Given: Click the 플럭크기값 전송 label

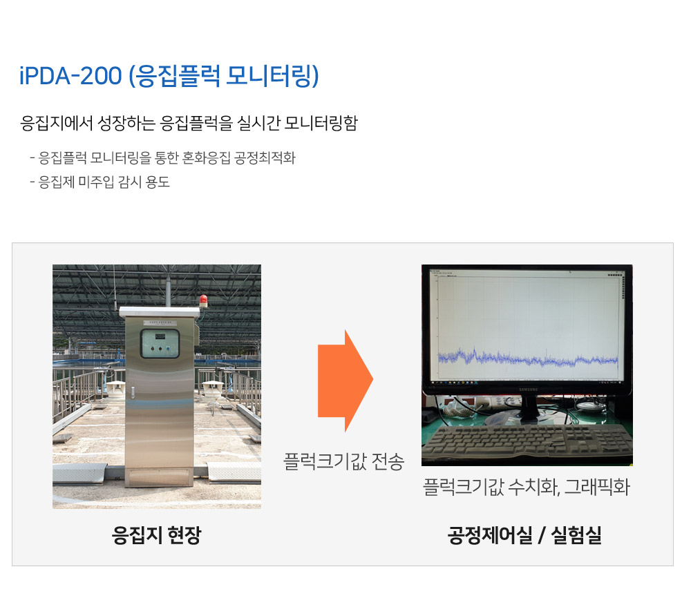Looking at the screenshot, I should tap(343, 461).
